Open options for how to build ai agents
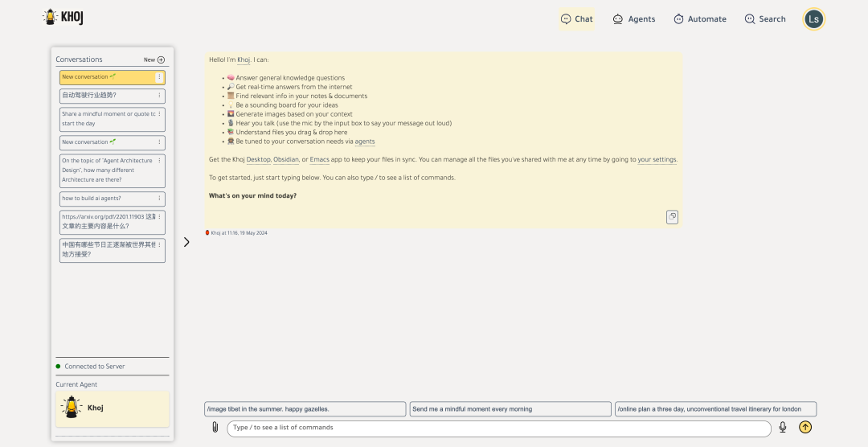This screenshot has height=447, width=868. (159, 199)
